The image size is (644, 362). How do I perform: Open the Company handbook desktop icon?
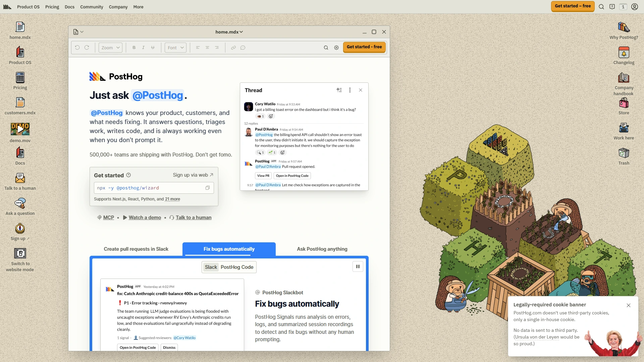coord(624,77)
